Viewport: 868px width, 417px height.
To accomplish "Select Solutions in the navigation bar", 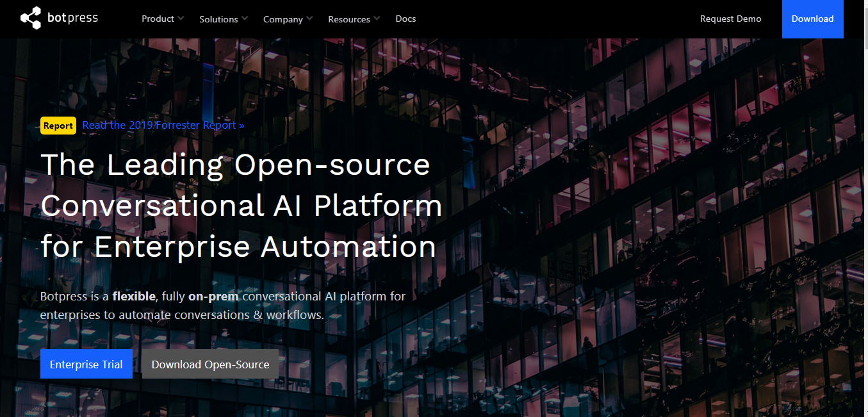I will pos(218,19).
